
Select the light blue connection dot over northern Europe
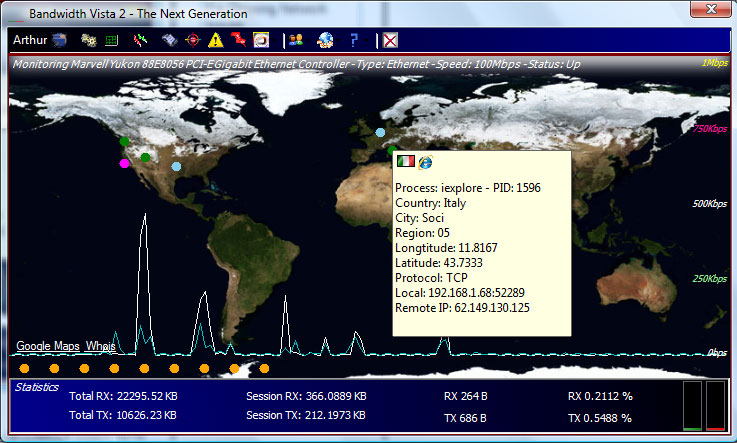pyautogui.click(x=380, y=133)
